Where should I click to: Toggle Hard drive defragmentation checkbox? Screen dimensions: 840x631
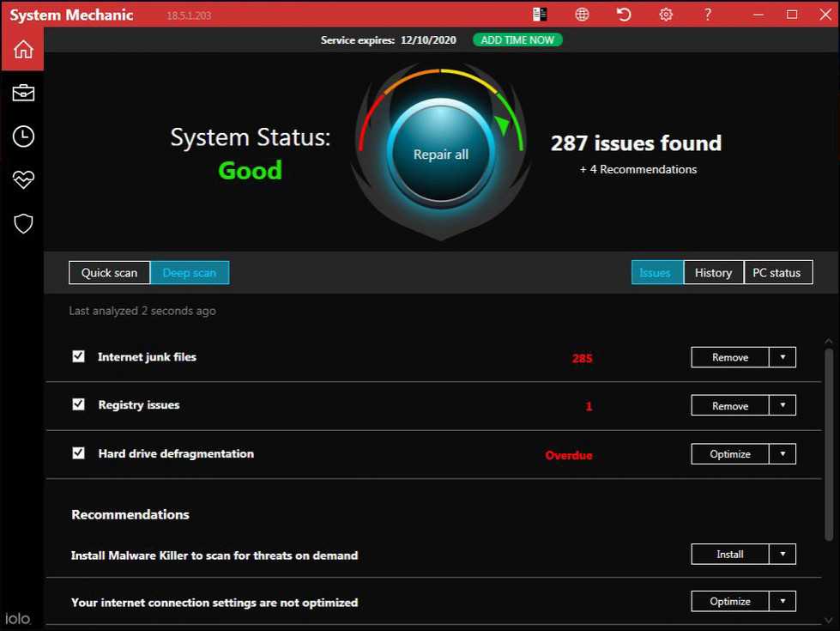pos(79,453)
